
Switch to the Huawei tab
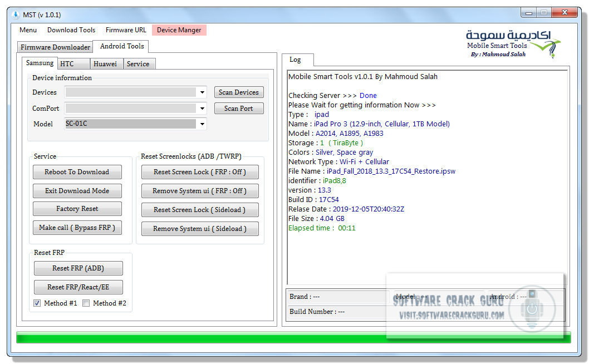pos(107,64)
